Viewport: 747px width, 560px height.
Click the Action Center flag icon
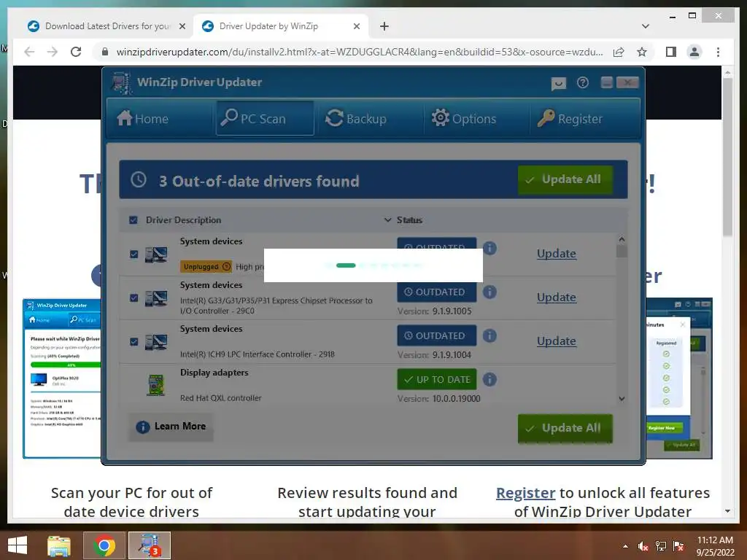(678, 546)
